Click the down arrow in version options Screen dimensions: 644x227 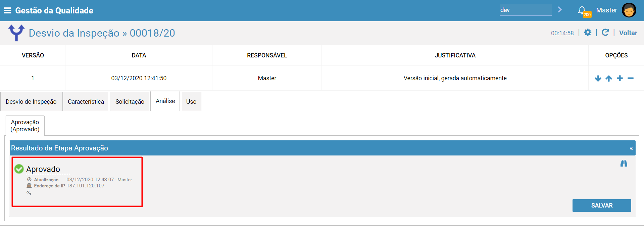coord(598,78)
